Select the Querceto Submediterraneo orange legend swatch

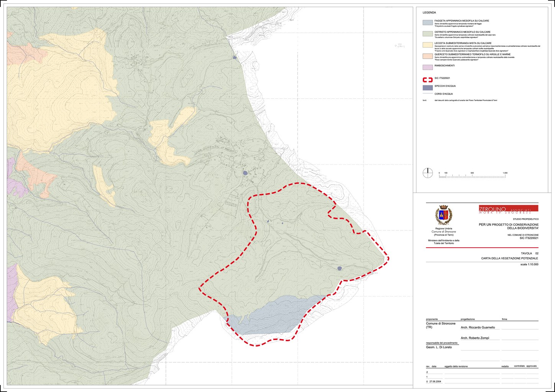coord(427,56)
